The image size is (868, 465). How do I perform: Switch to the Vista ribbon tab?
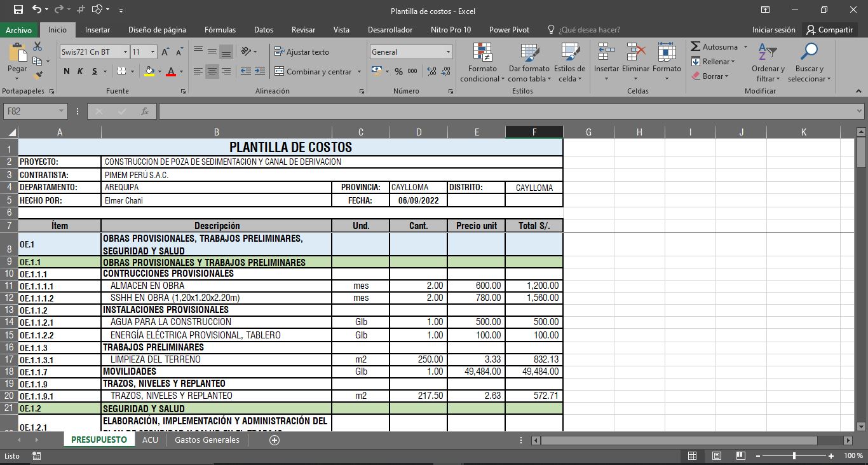tap(341, 30)
